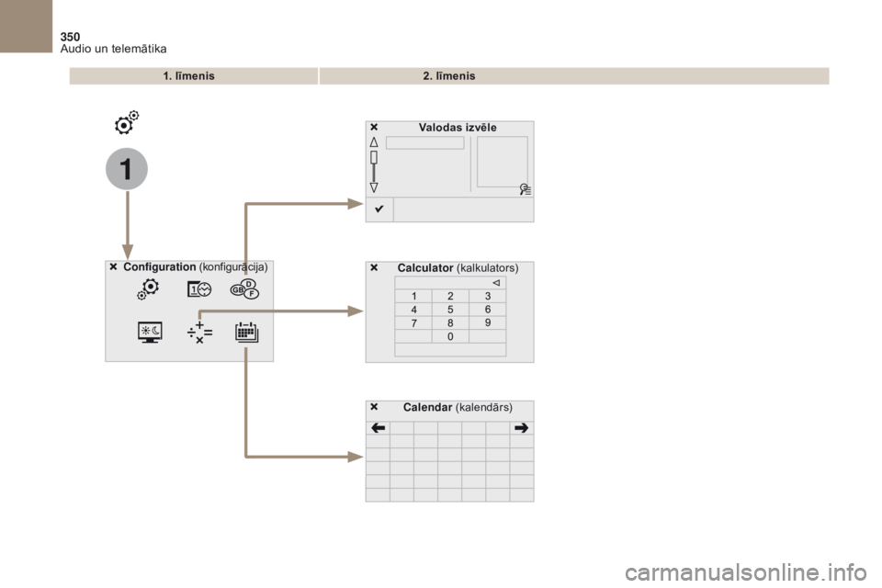This screenshot has height=588, width=882.
Task: Tap calculator key 4
Action: click(413, 310)
